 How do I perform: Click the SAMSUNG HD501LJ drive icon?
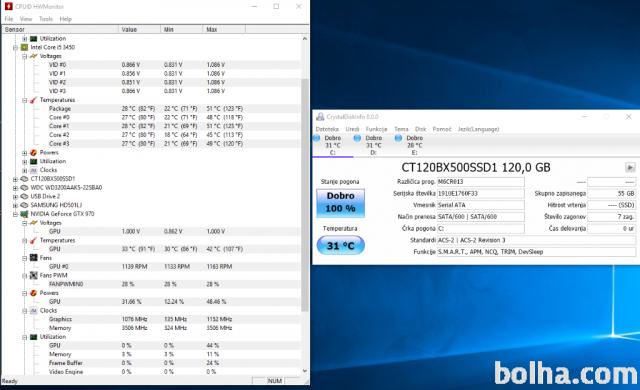[24, 205]
